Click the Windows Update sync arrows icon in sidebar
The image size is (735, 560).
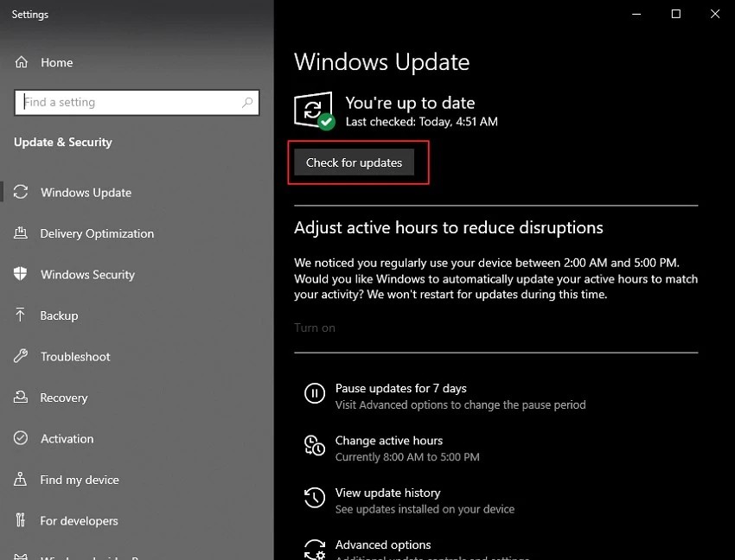click(x=21, y=192)
